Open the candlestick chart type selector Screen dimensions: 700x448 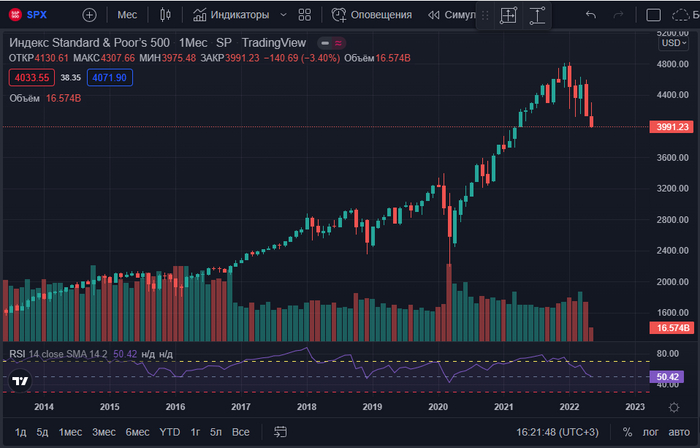click(x=165, y=15)
